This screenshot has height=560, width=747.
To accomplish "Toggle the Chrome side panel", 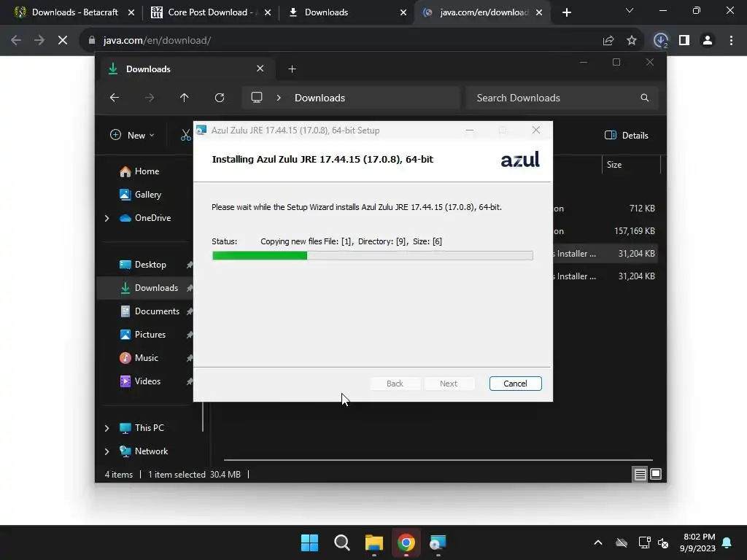I will point(684,41).
